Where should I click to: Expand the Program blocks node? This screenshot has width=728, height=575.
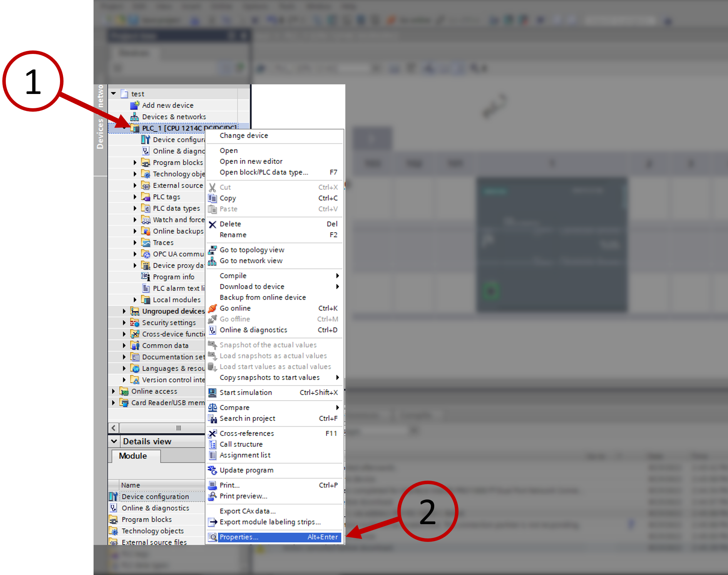(134, 162)
